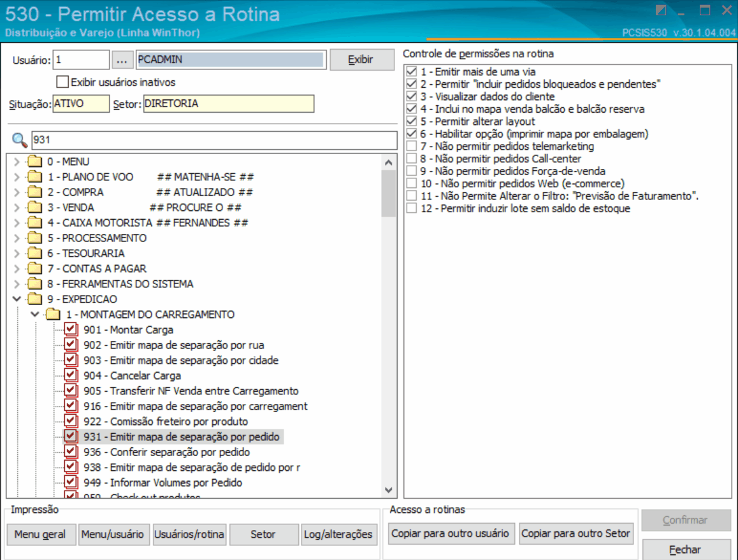
Task: Click the 9 - EXPEDICAO folder icon
Action: click(34, 299)
